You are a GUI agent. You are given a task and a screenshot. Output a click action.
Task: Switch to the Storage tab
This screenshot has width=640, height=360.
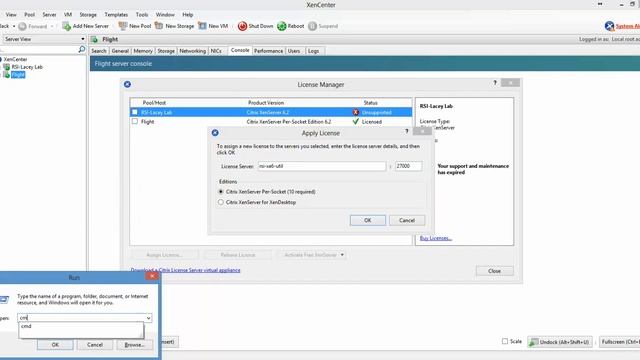coord(166,51)
